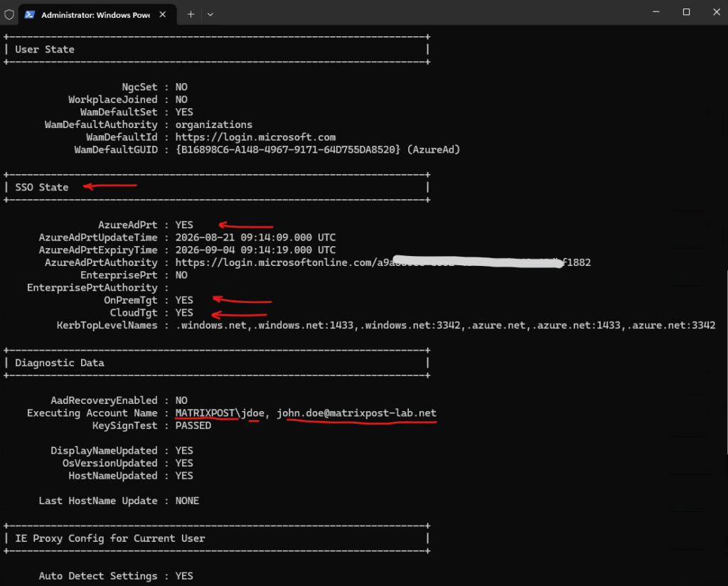Maximize the terminal window
Screen dimensions: 728x586
tap(686, 12)
